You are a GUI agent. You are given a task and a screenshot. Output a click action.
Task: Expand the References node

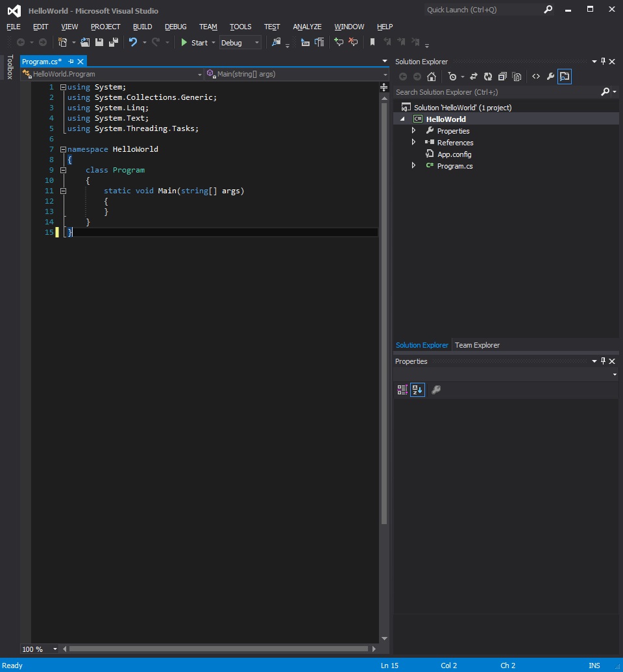pos(413,142)
